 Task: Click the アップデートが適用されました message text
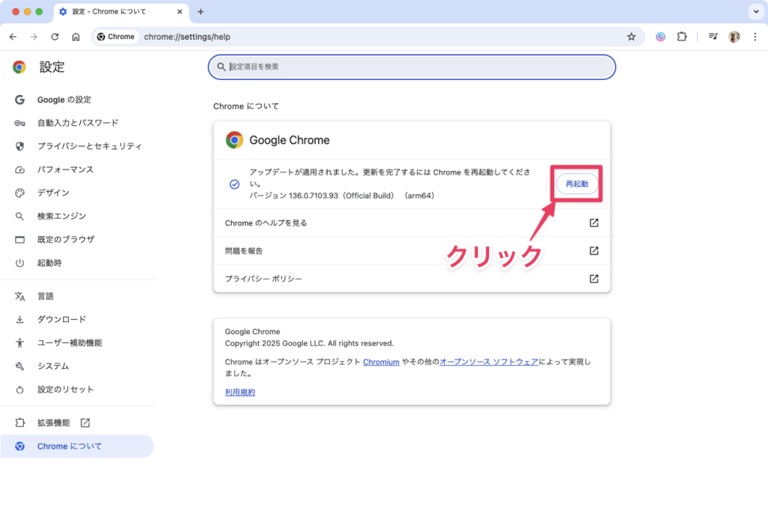coord(390,178)
